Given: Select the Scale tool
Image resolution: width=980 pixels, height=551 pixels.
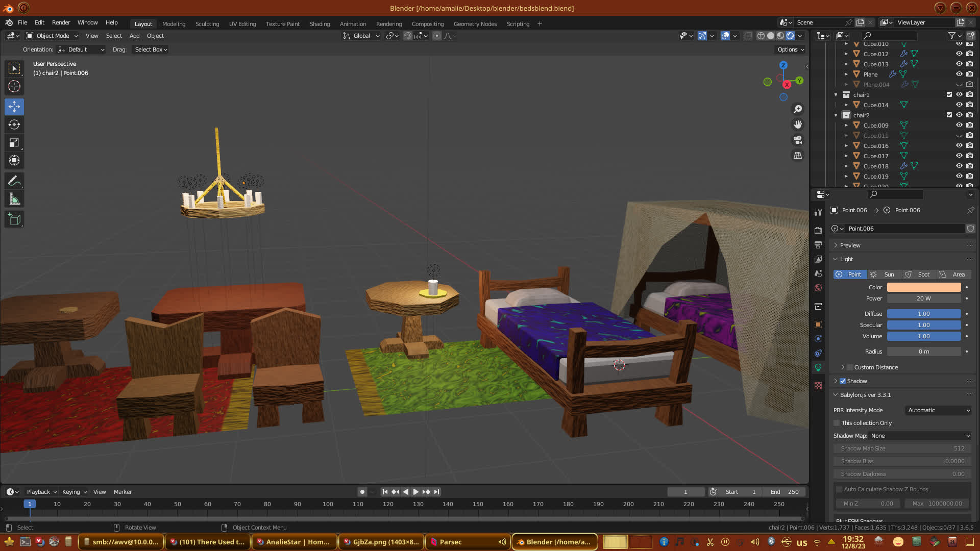Looking at the screenshot, I should pos(14,143).
